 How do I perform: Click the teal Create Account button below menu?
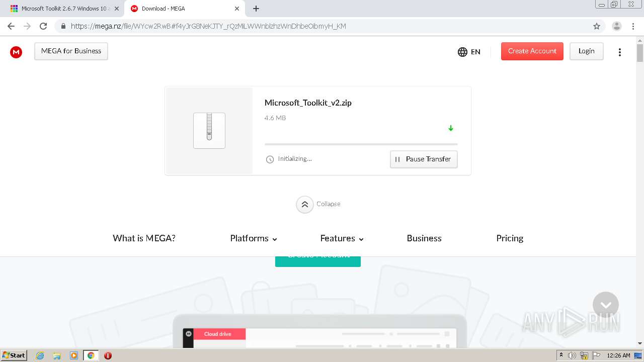(x=318, y=261)
